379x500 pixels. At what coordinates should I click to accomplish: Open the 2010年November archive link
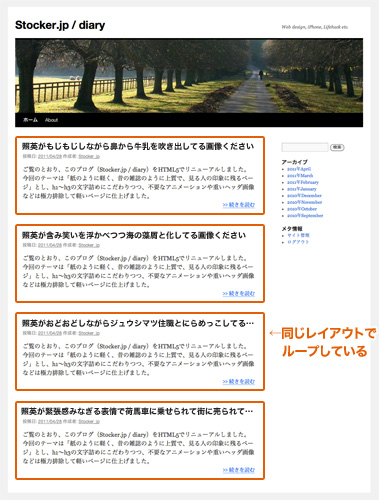305,202
